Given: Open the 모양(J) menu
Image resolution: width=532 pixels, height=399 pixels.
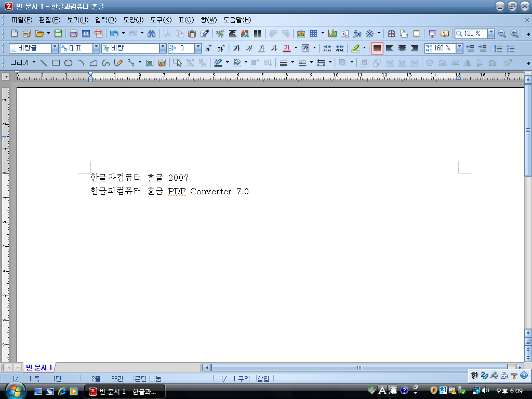Looking at the screenshot, I should click(134, 20).
